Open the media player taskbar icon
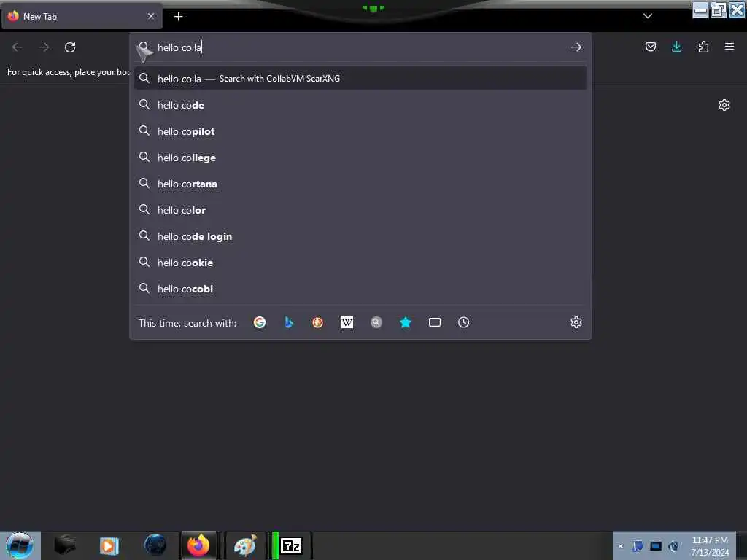 click(109, 545)
